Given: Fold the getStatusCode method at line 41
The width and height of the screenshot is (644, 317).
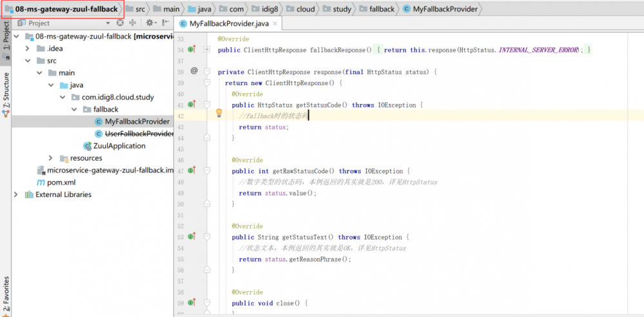Looking at the screenshot, I should point(207,105).
